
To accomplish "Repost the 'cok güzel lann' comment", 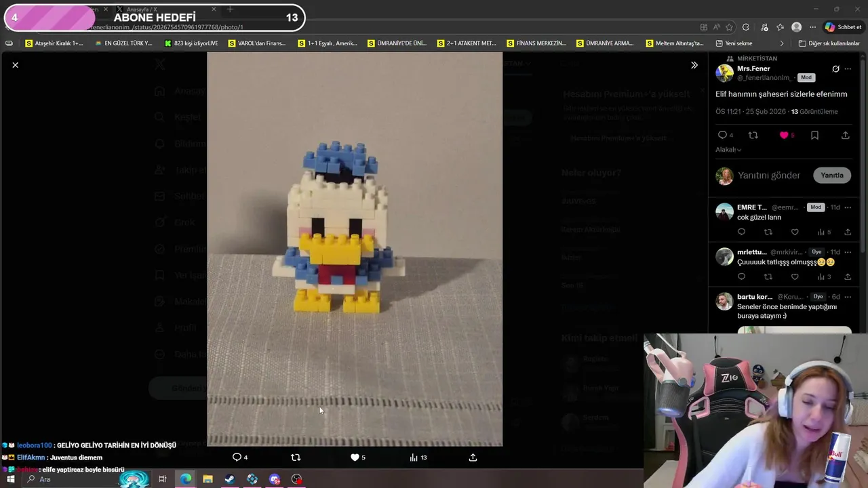I will (768, 232).
